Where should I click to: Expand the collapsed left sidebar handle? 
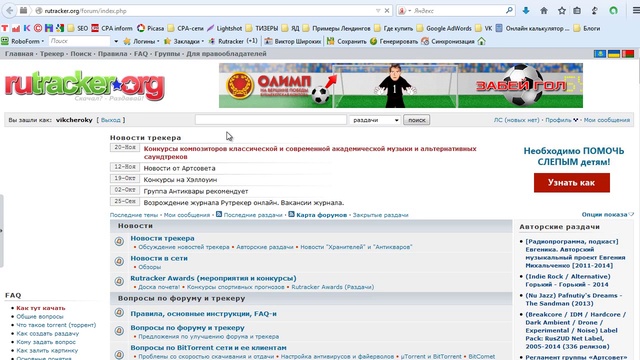[2, 231]
